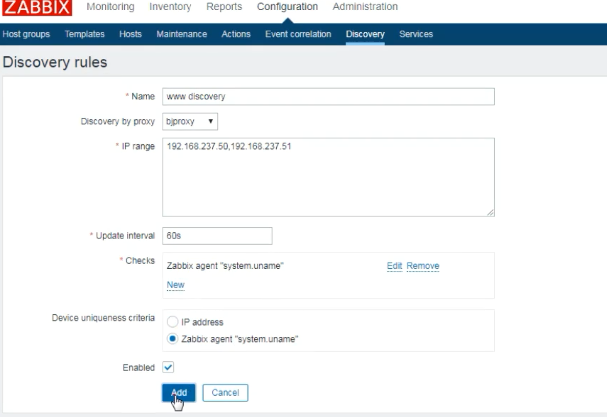This screenshot has width=607, height=417.
Task: Click the IP range text area
Action: point(328,177)
